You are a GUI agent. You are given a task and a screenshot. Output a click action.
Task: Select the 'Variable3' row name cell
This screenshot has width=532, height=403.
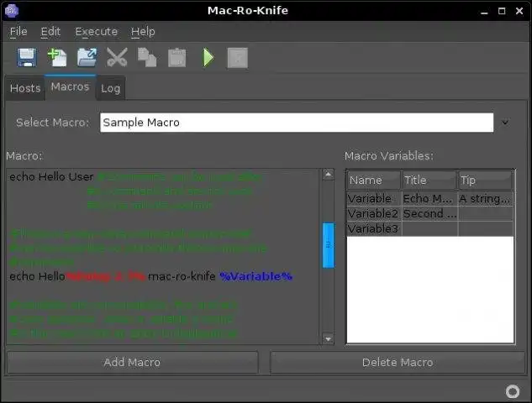coord(374,228)
